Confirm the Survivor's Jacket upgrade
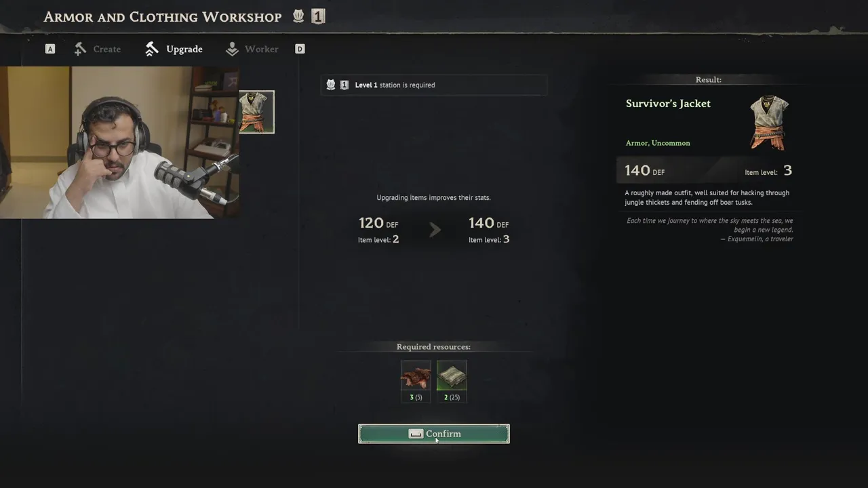868x488 pixels. tap(434, 434)
